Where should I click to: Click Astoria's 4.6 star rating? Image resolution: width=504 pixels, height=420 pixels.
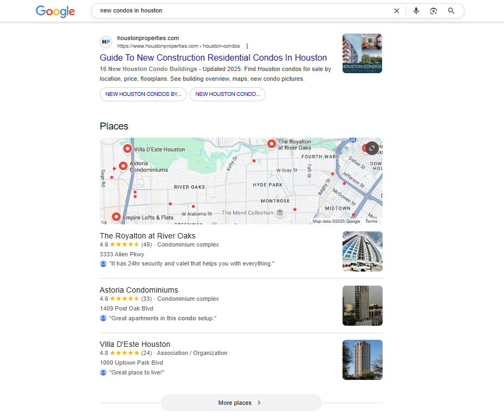tap(124, 299)
